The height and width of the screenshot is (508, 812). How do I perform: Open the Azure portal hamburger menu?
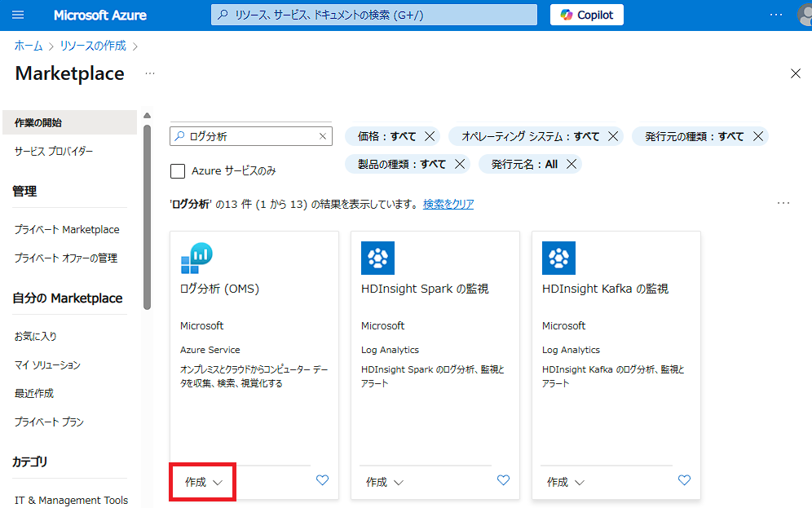(18, 14)
